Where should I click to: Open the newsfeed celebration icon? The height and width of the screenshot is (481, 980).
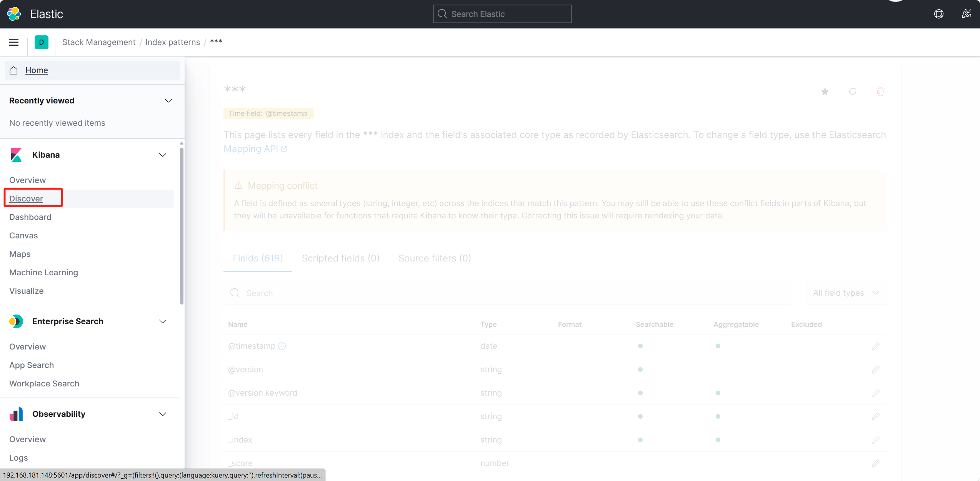[966, 14]
